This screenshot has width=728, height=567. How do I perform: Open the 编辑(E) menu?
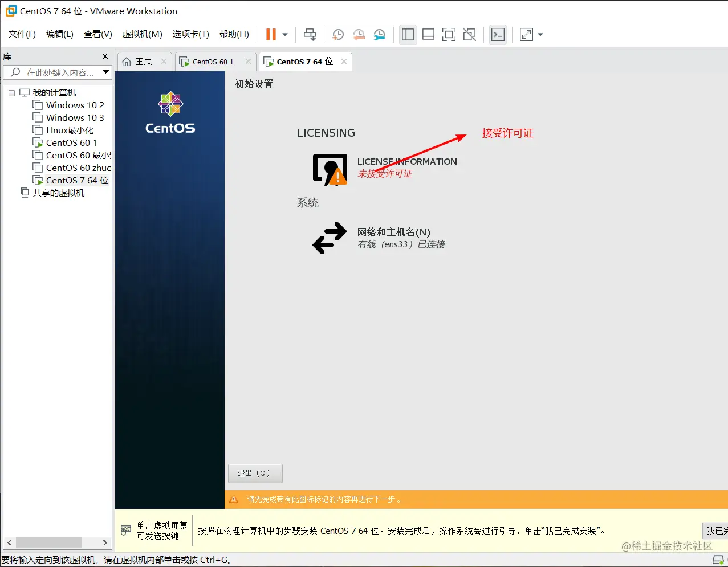click(x=60, y=34)
